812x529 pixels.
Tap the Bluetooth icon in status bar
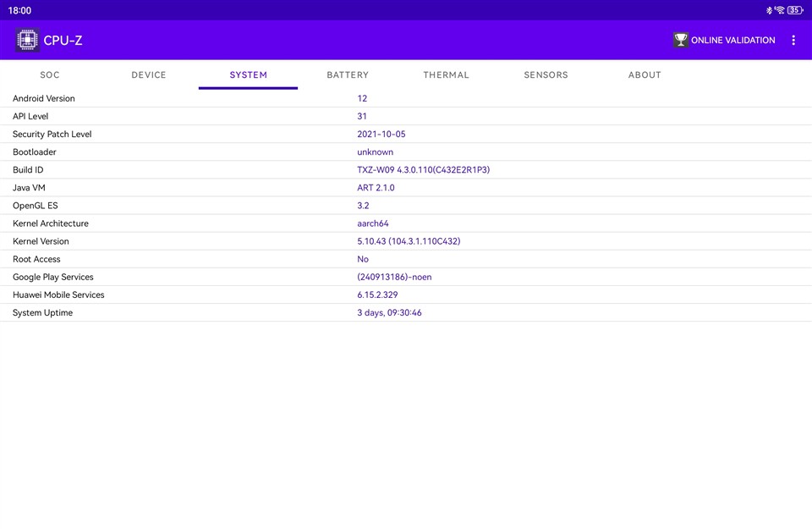(x=769, y=10)
